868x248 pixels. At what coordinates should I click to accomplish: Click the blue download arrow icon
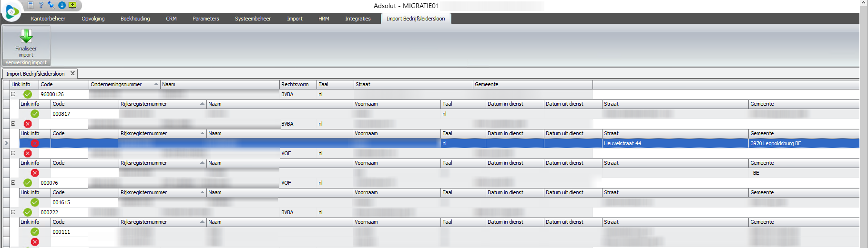click(x=62, y=5)
